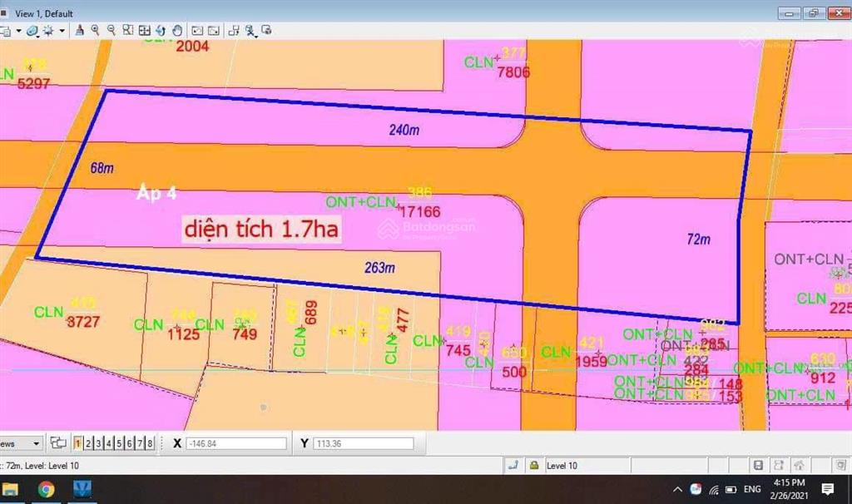Open the ENG language menu in system tray
Screen dimensions: 852x504
tap(753, 490)
